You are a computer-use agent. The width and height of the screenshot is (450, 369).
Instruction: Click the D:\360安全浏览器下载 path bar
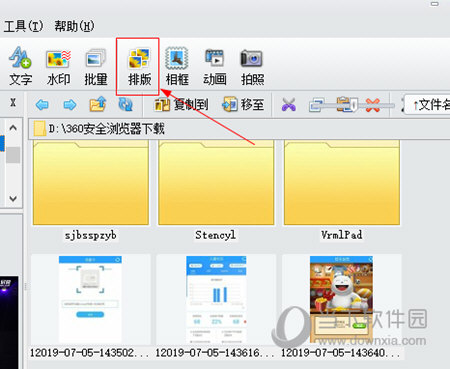239,129
